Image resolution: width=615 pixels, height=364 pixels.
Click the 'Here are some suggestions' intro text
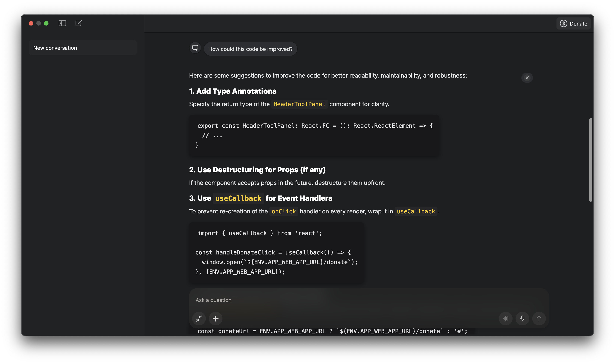(x=328, y=75)
